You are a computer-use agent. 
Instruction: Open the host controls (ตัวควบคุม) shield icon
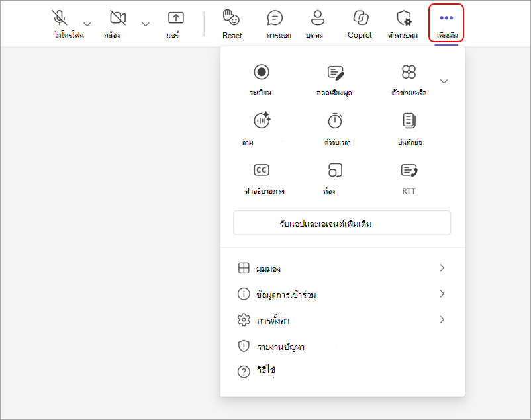pos(404,18)
